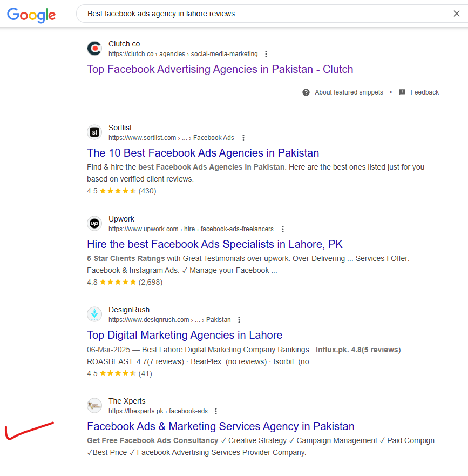Viewport: 468px width, 476px height.
Task: Open The 10 Best Facebook Ads Agencies link
Action: (x=203, y=153)
